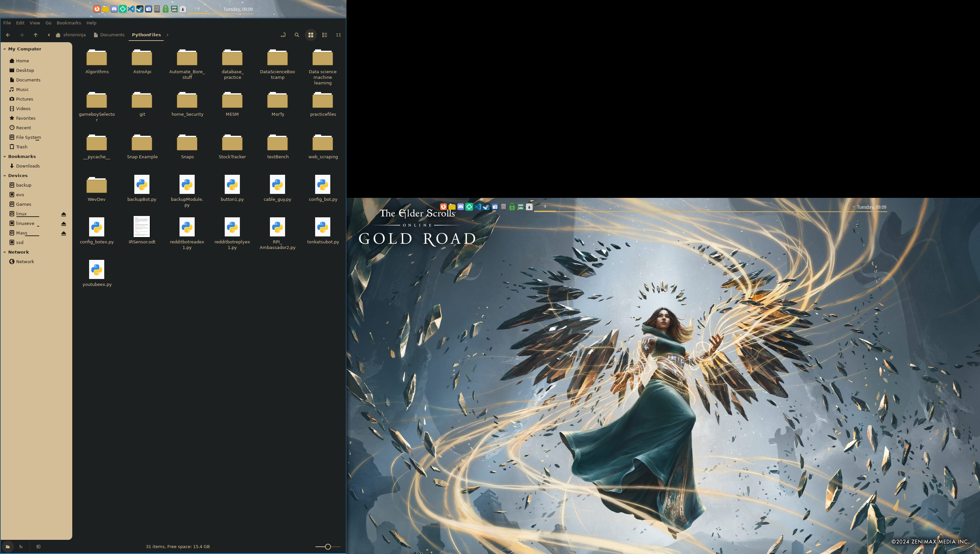The width and height of the screenshot is (980, 554).
Task: Go to Documents in the path bar
Action: (112, 35)
